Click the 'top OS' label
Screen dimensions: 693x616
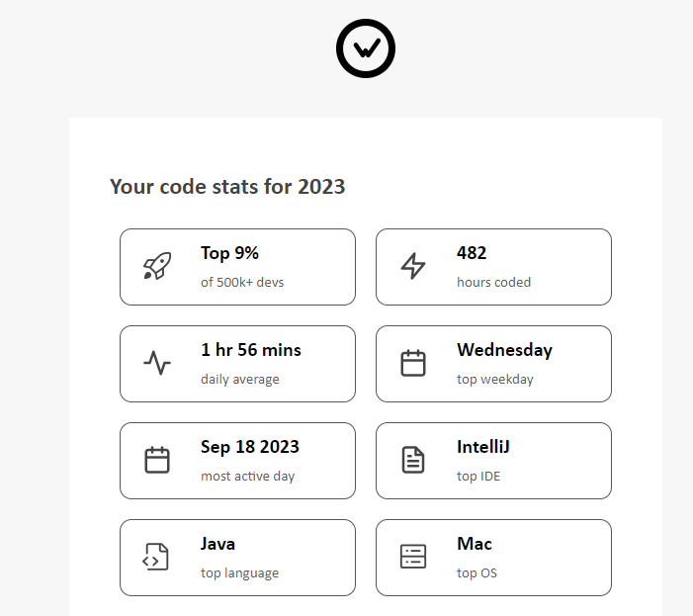coord(476,572)
